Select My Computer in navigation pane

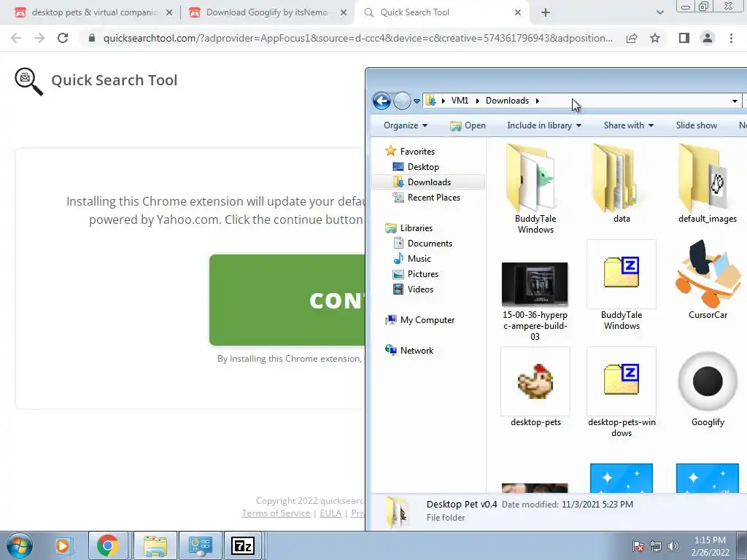tap(427, 320)
